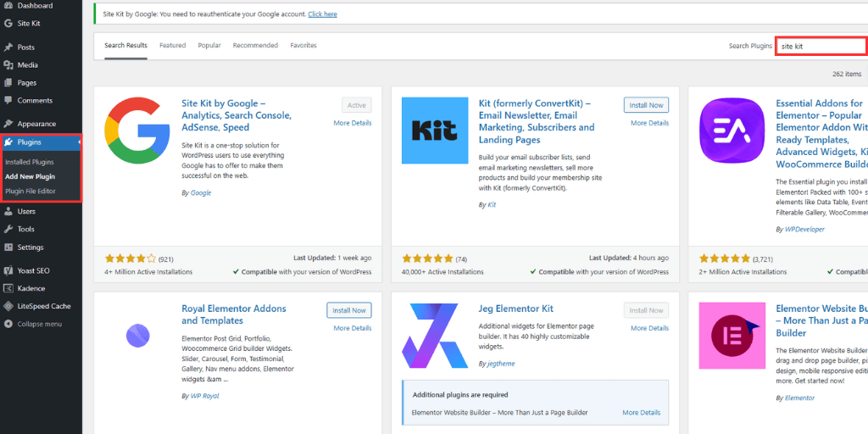This screenshot has width=868, height=434.
Task: Open the Jeg Elementor Kit title link
Action: (x=516, y=309)
